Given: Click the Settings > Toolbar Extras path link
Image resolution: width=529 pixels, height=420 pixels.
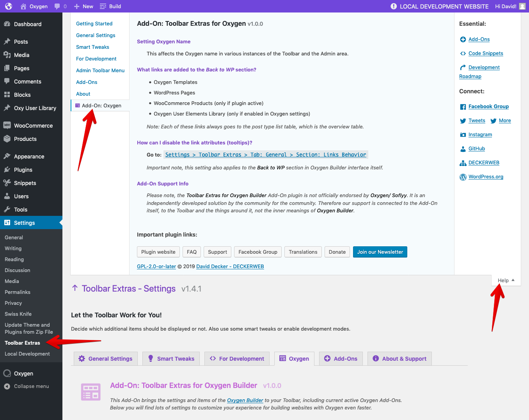Looking at the screenshot, I should click(x=266, y=155).
